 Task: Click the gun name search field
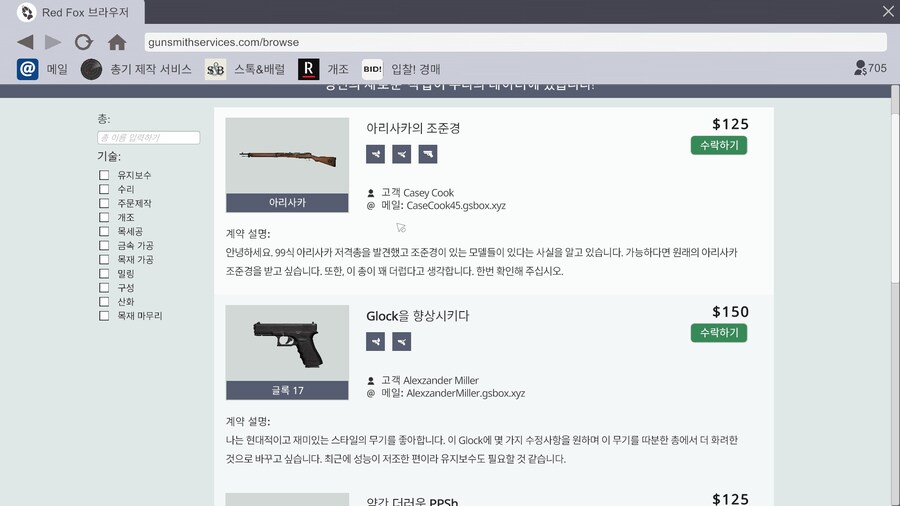coord(149,138)
